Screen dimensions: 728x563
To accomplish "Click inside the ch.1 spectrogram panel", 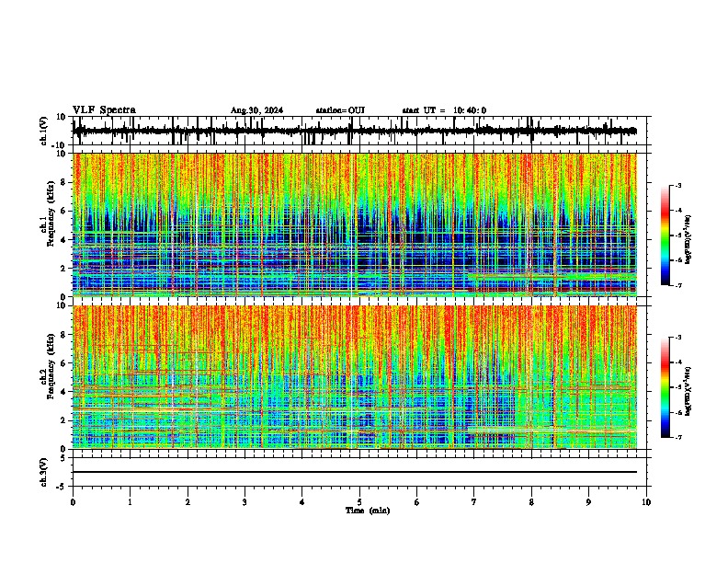I will coord(355,224).
